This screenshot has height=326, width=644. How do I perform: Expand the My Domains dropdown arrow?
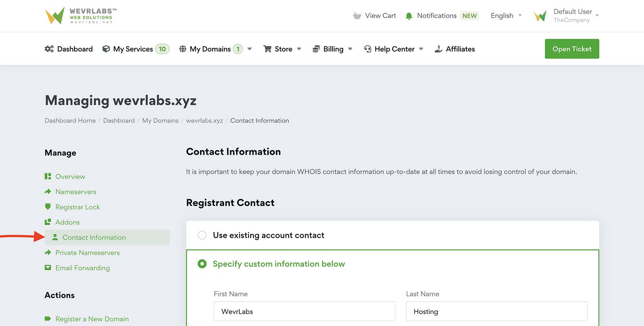point(249,49)
